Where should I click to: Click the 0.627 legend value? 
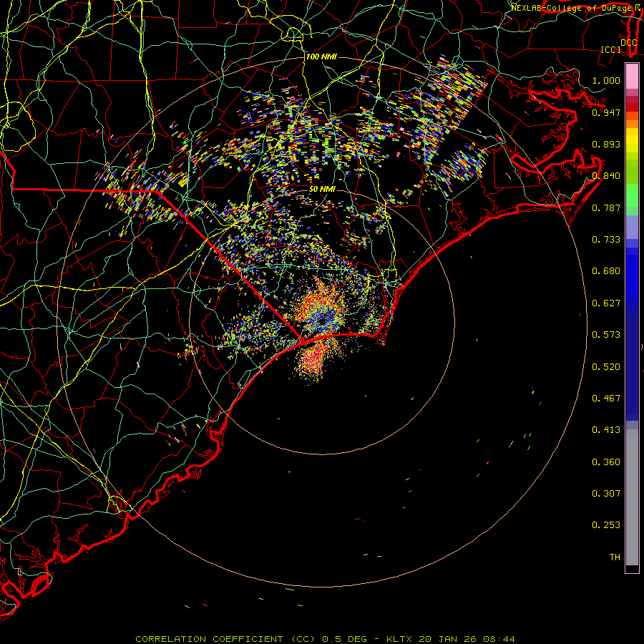pos(606,303)
